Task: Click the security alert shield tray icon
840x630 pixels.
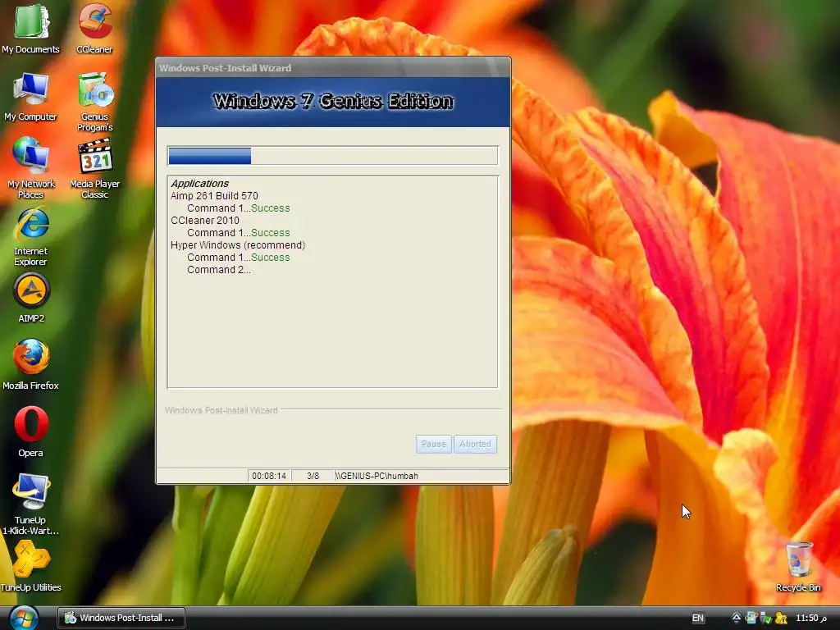Action: (781, 618)
